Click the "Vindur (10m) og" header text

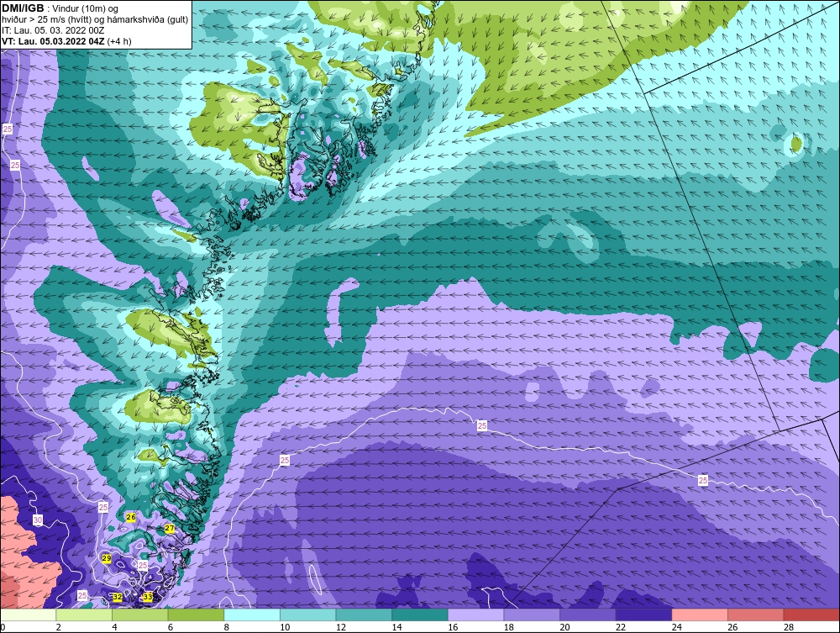coord(86,8)
